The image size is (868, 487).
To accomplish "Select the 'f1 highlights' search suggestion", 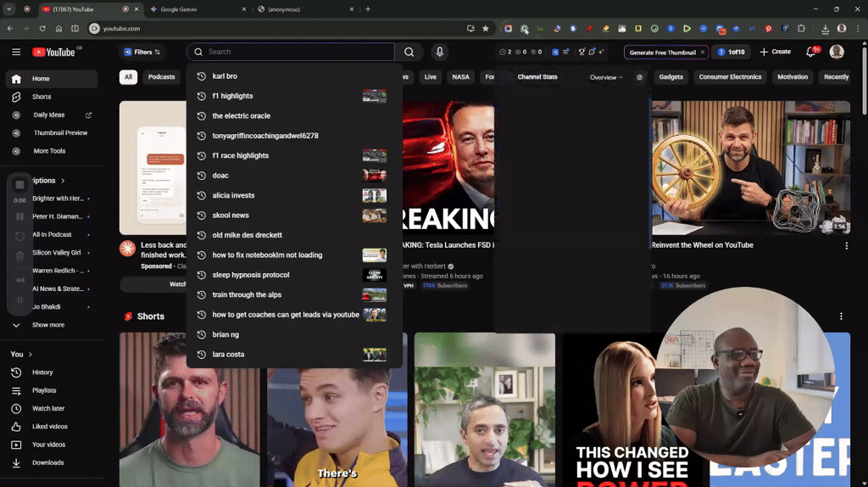I will [294, 96].
